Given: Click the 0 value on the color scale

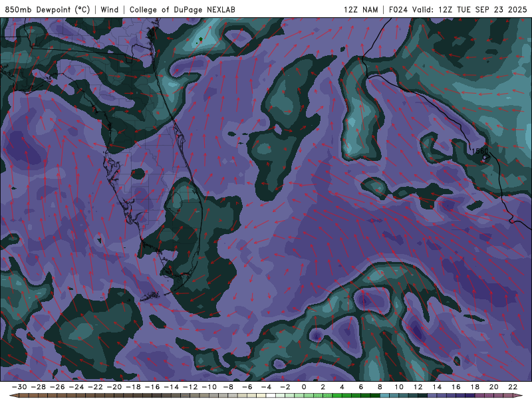Looking at the screenshot, I should click(x=304, y=387).
